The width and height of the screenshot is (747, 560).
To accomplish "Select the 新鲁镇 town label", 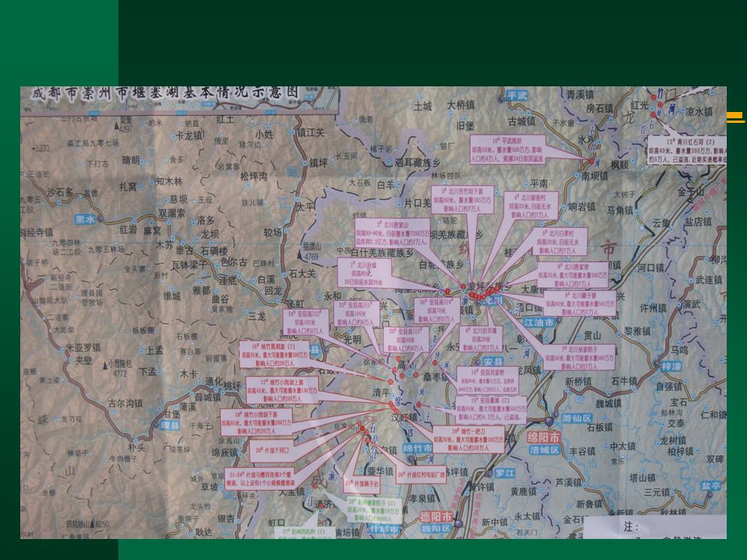I will [x=590, y=504].
